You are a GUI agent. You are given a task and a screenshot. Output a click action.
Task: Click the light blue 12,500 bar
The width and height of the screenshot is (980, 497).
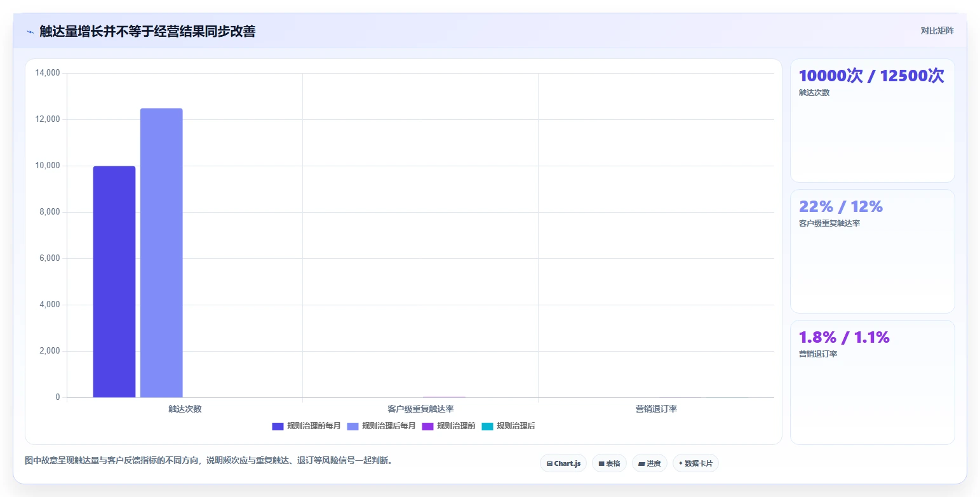tap(161, 253)
